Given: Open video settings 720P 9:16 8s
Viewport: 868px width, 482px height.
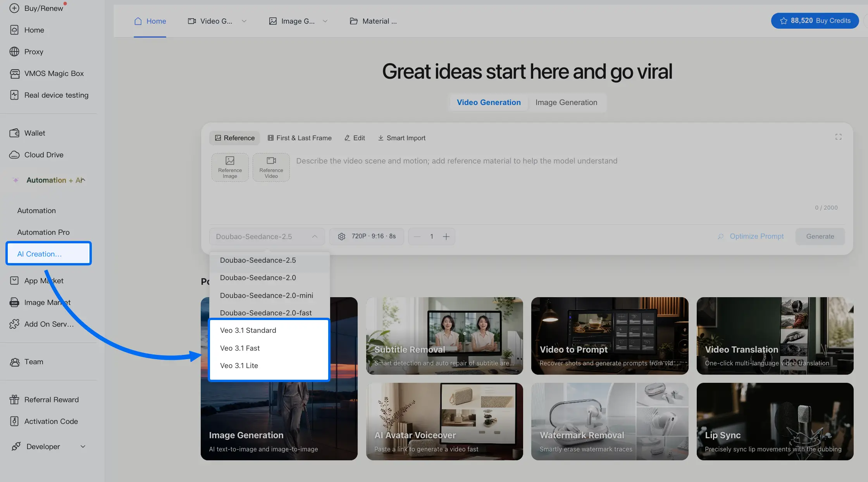Looking at the screenshot, I should tap(367, 236).
